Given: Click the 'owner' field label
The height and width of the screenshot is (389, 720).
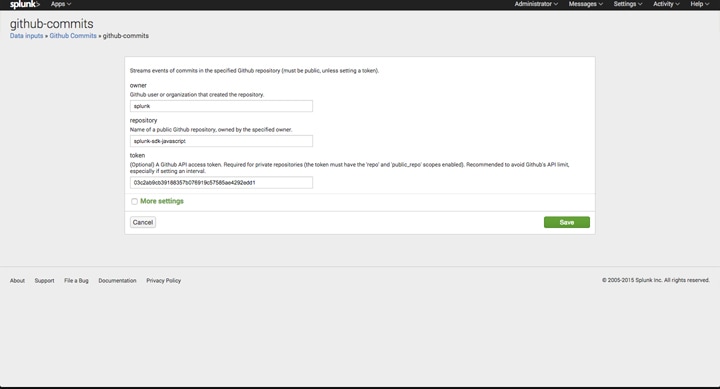Looking at the screenshot, I should tap(138, 85).
